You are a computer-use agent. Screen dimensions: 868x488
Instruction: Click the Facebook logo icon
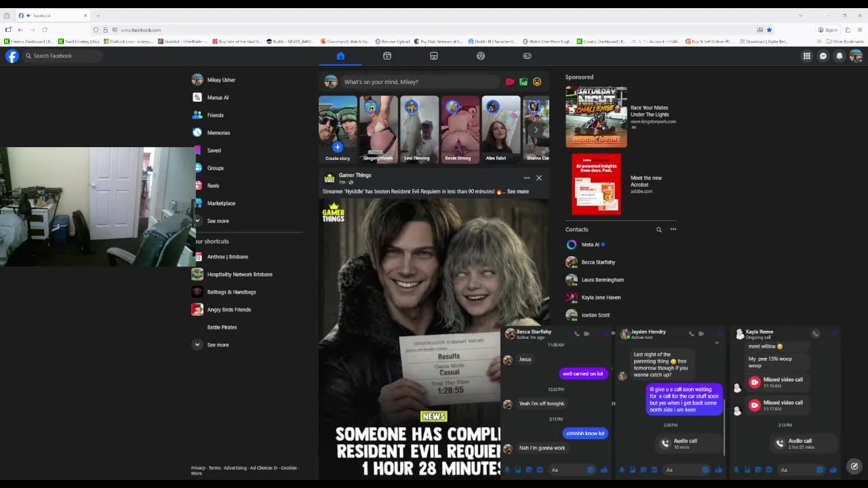[x=12, y=56]
